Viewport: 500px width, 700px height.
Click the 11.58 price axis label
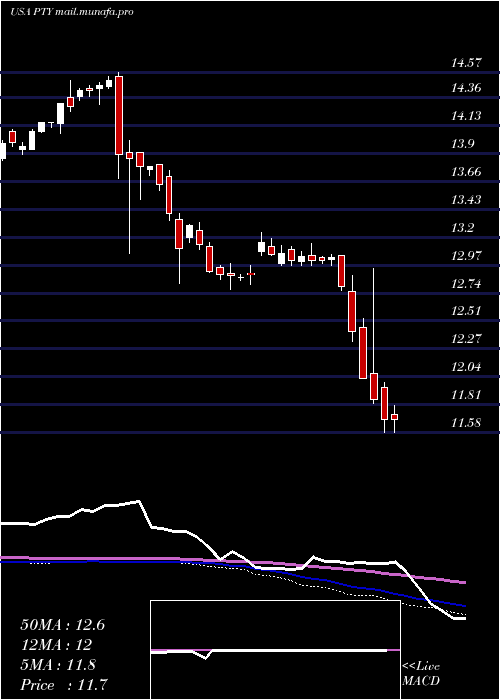[x=466, y=423]
